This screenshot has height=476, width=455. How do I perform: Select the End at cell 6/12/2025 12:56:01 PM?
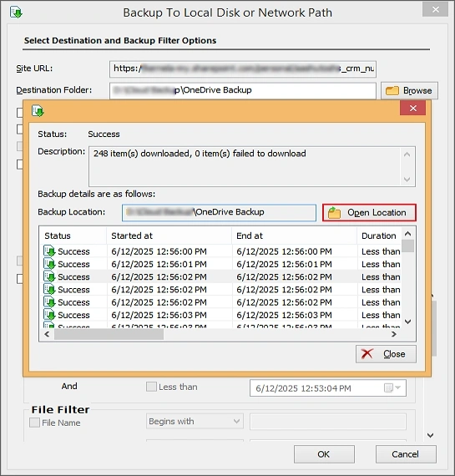(284, 264)
